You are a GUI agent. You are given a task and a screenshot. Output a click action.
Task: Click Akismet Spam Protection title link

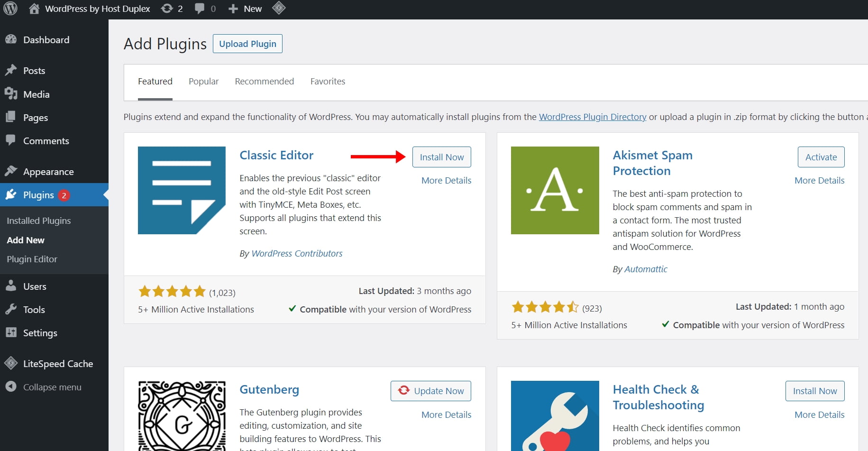[652, 163]
